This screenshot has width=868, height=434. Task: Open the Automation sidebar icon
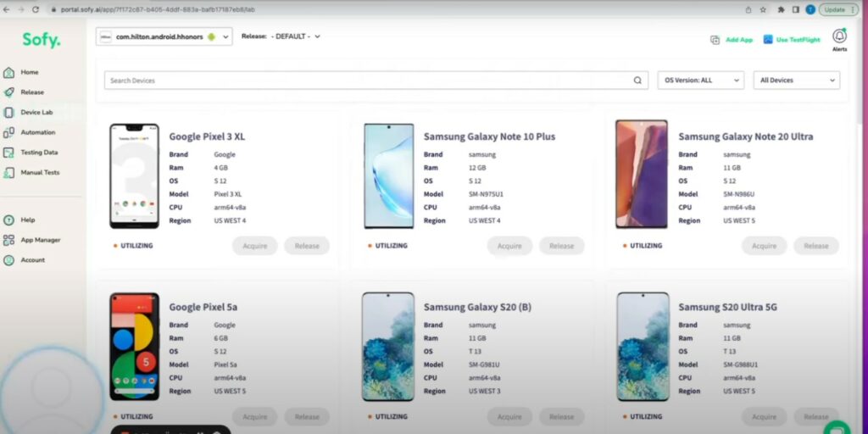(x=8, y=132)
